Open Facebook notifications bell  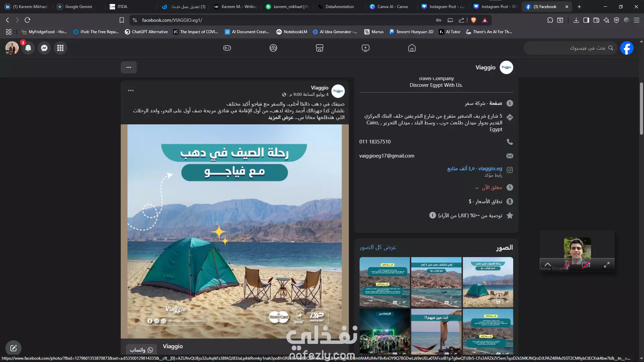point(28,48)
